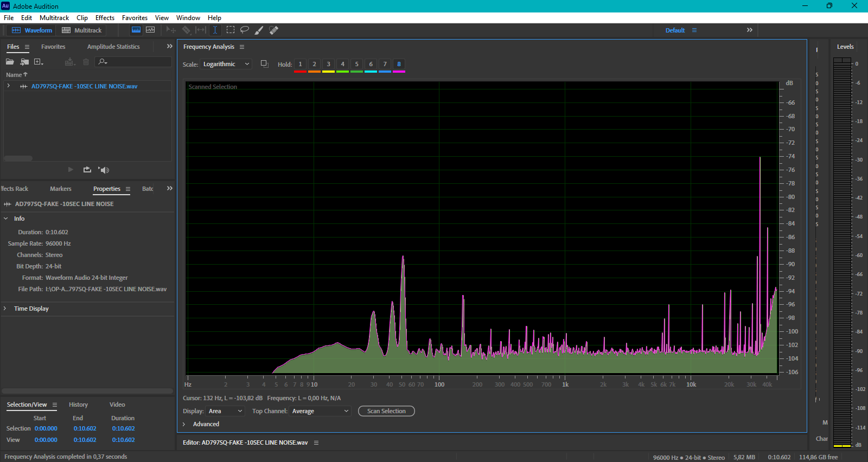Show the Spectral Frequency Display
The width and height of the screenshot is (868, 462).
pyautogui.click(x=136, y=30)
